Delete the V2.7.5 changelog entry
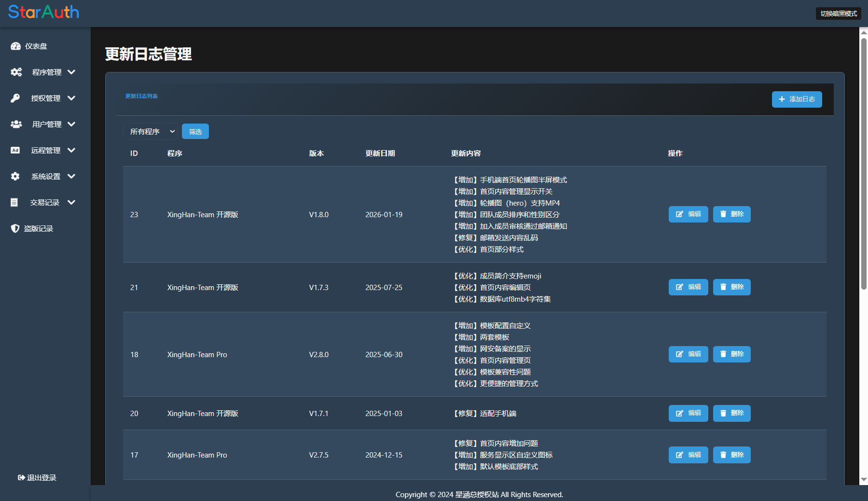The image size is (868, 501). click(x=731, y=455)
